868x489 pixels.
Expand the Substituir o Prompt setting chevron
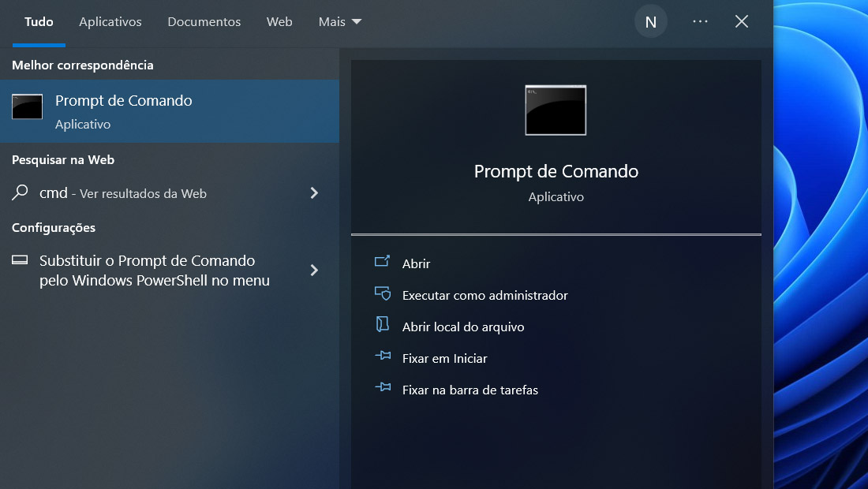(314, 271)
